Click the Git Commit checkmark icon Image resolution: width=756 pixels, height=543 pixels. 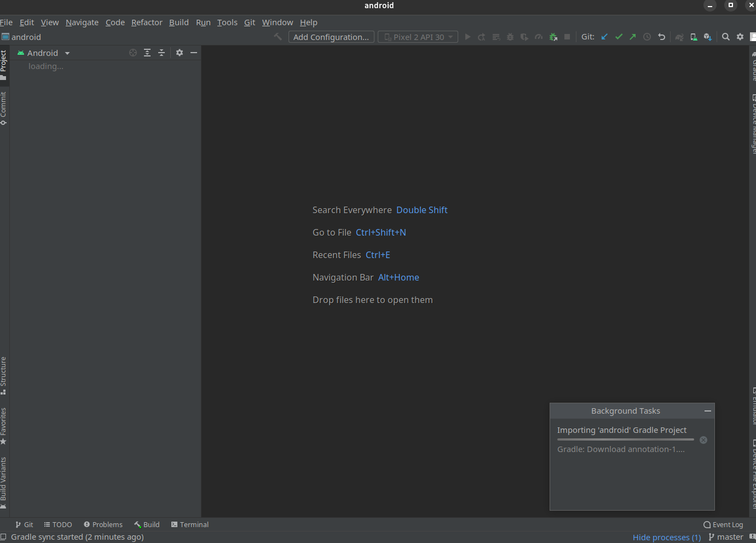(x=619, y=37)
